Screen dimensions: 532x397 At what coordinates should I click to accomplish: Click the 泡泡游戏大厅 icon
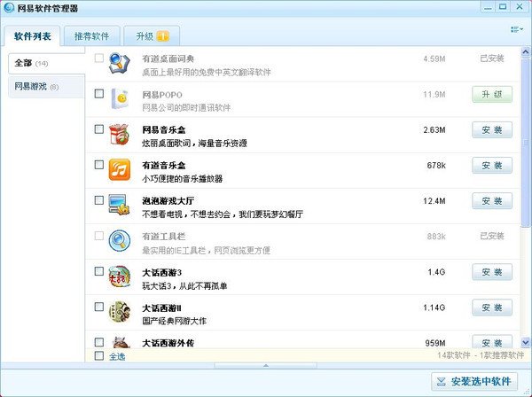click(119, 205)
